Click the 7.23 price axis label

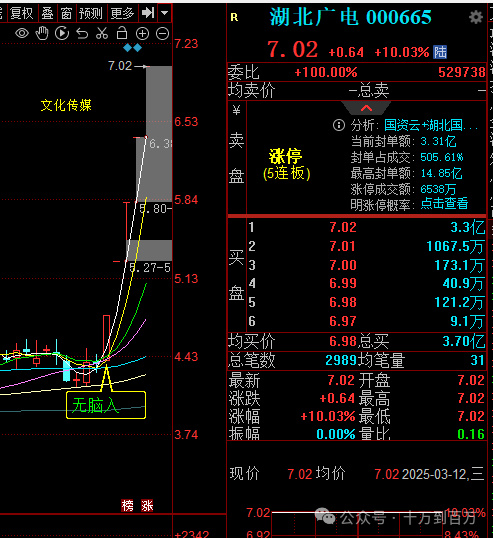pyautogui.click(x=186, y=44)
